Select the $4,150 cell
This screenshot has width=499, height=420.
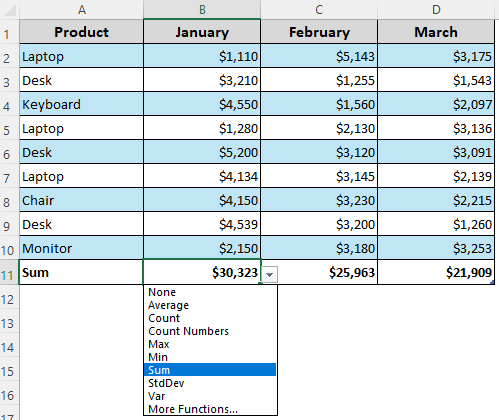(x=202, y=200)
